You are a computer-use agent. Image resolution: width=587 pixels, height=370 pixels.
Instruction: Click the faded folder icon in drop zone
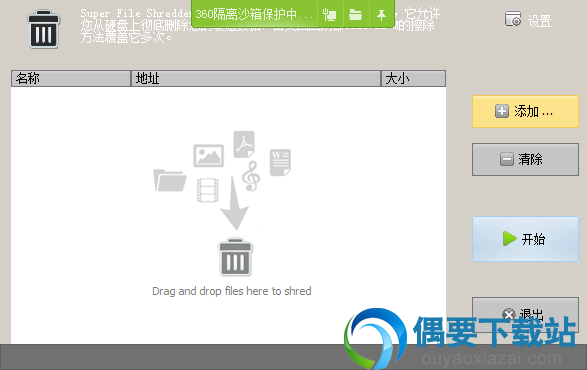[170, 180]
